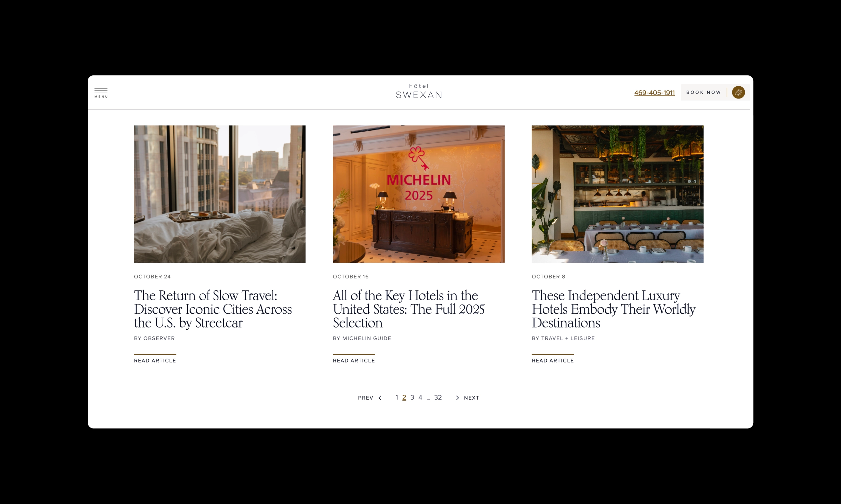
Task: Go to pagination page 1
Action: click(397, 397)
